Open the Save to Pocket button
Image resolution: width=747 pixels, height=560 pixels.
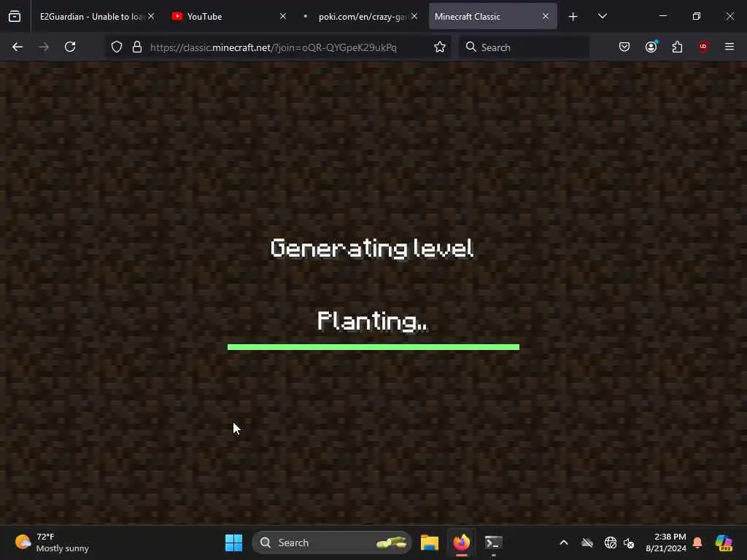coord(624,47)
